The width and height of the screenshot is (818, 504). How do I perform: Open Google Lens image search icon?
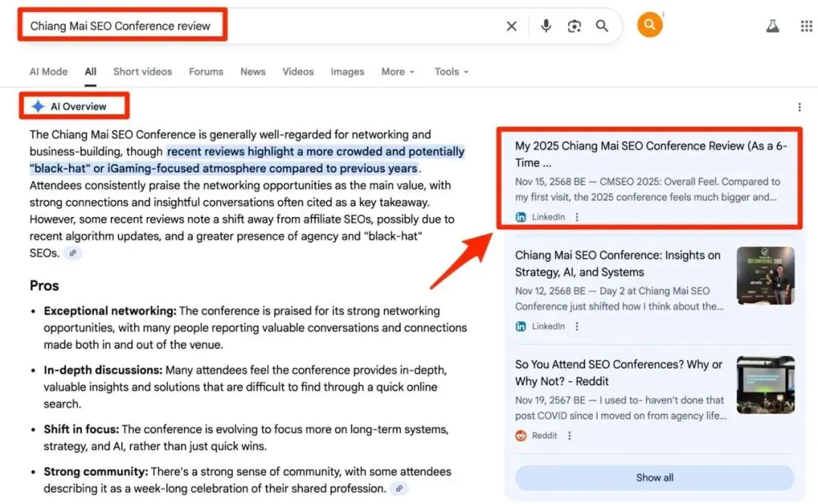[x=574, y=26]
